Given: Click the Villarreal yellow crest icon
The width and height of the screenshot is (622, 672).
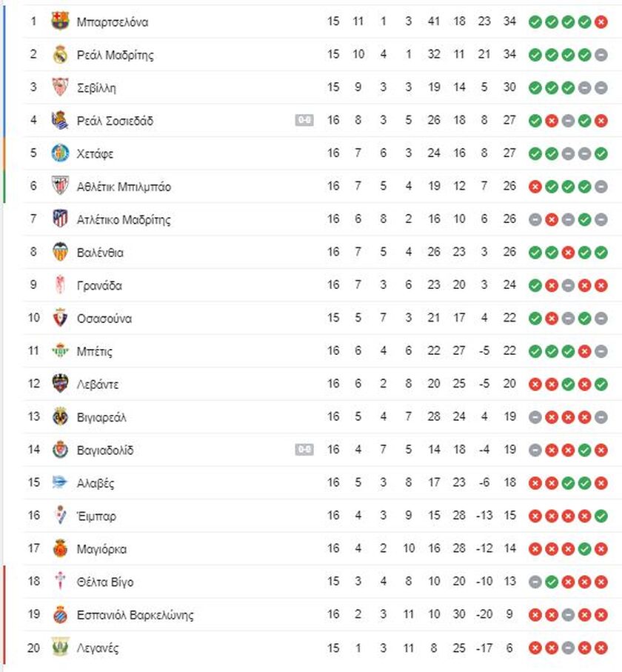Looking at the screenshot, I should pos(60,416).
